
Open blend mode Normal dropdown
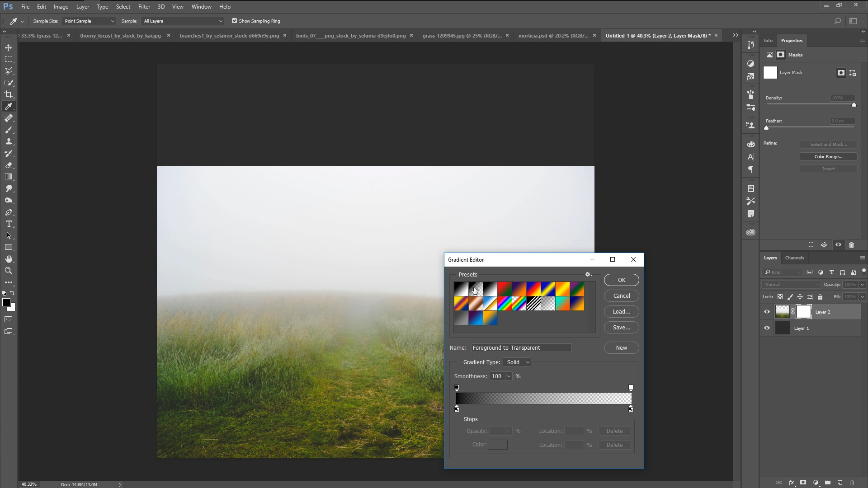(x=791, y=285)
